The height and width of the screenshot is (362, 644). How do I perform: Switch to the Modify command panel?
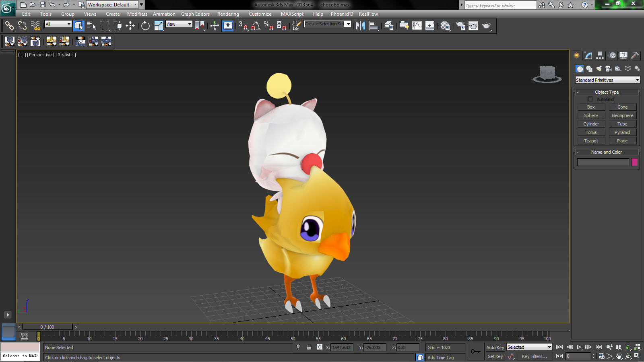(588, 56)
